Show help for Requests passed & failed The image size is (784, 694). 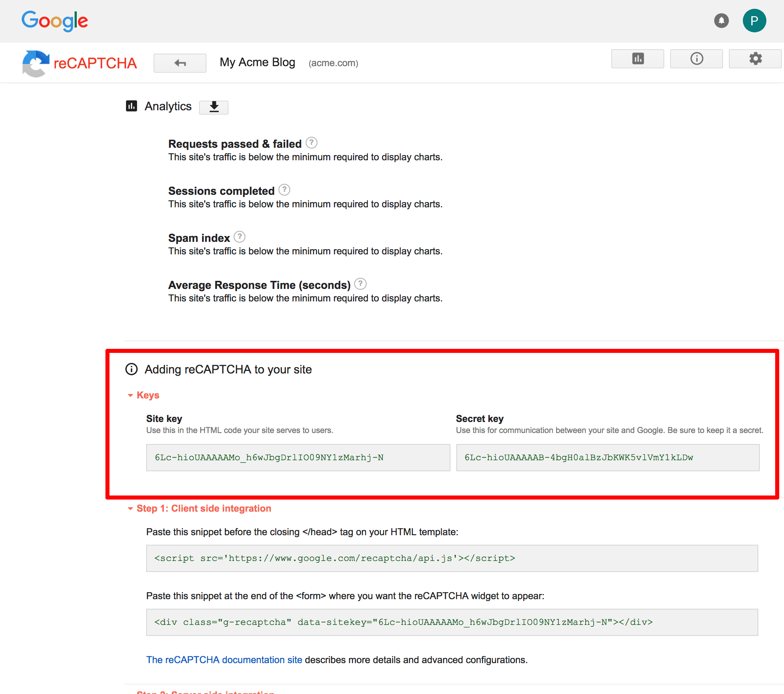point(312,143)
